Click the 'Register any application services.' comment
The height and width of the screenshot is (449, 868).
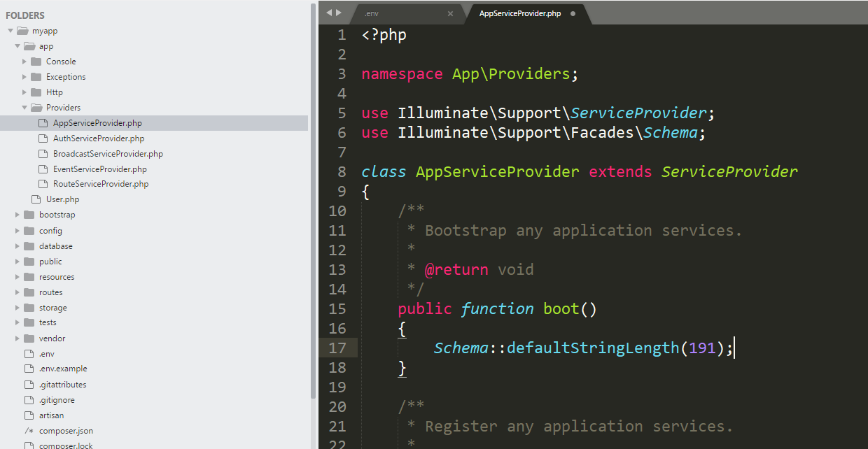579,427
